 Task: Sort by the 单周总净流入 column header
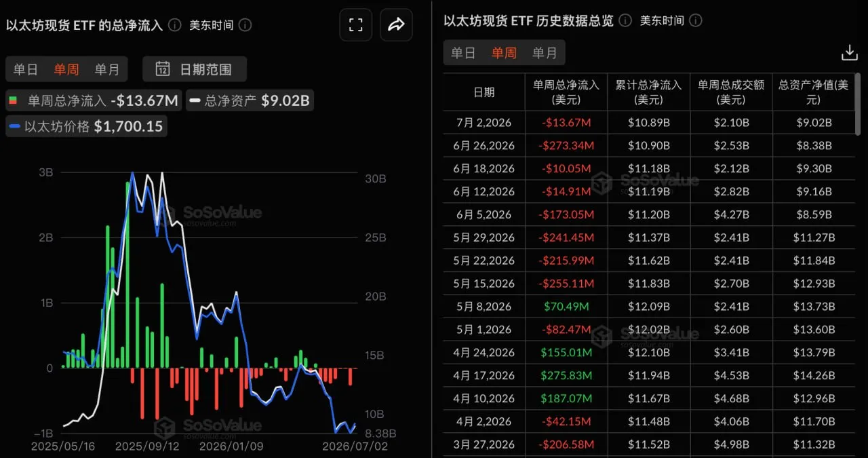tap(566, 92)
